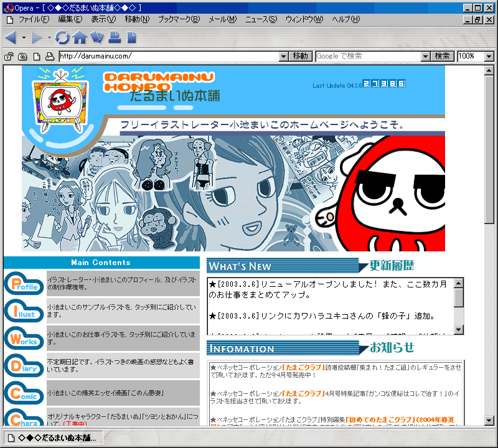The height and width of the screenshot is (448, 498).
Task: Go to the home page icon
Action: point(80,37)
